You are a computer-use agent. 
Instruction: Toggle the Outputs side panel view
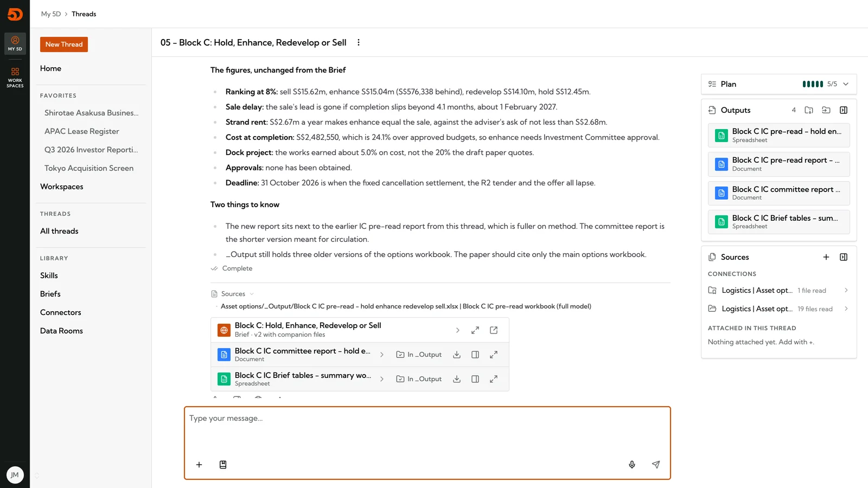pos(844,110)
